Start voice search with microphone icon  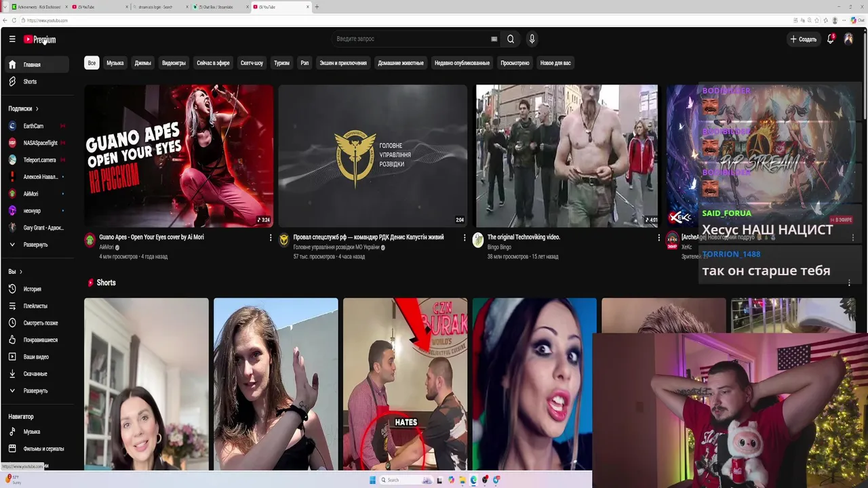point(532,39)
